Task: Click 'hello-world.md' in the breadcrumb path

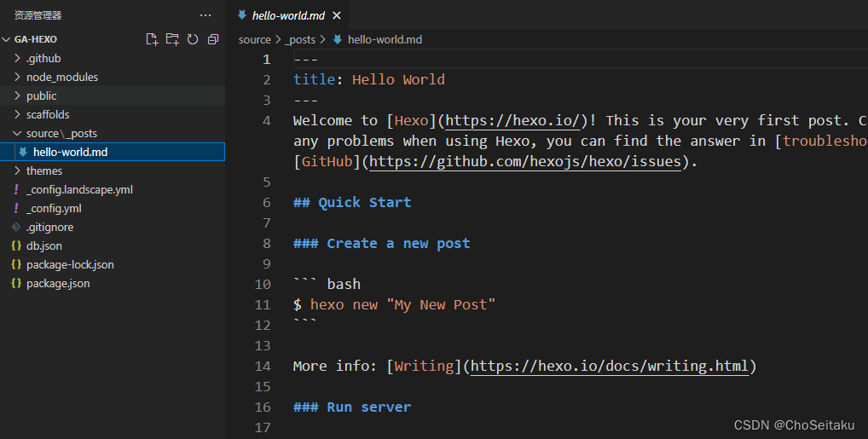Action: pyautogui.click(x=385, y=39)
